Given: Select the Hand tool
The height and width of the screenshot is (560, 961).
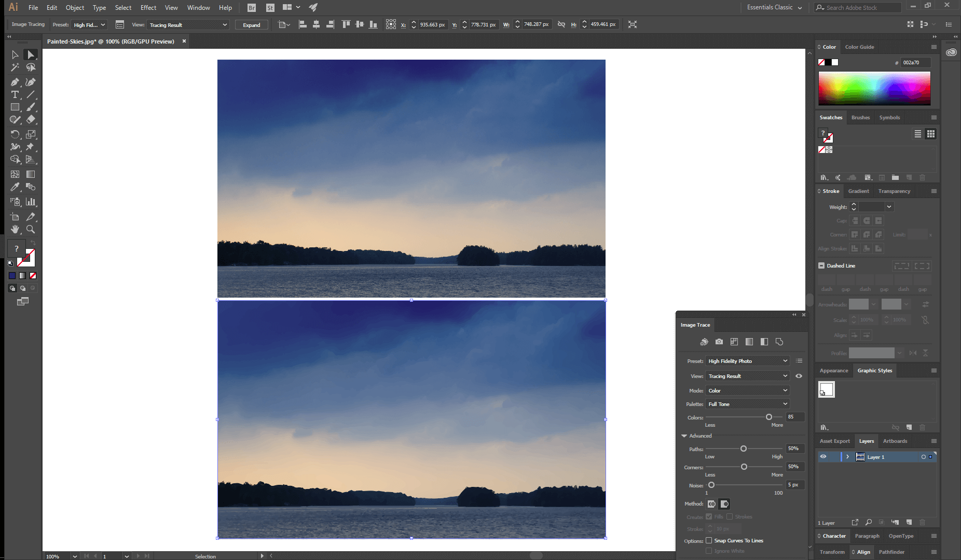Looking at the screenshot, I should click(15, 230).
